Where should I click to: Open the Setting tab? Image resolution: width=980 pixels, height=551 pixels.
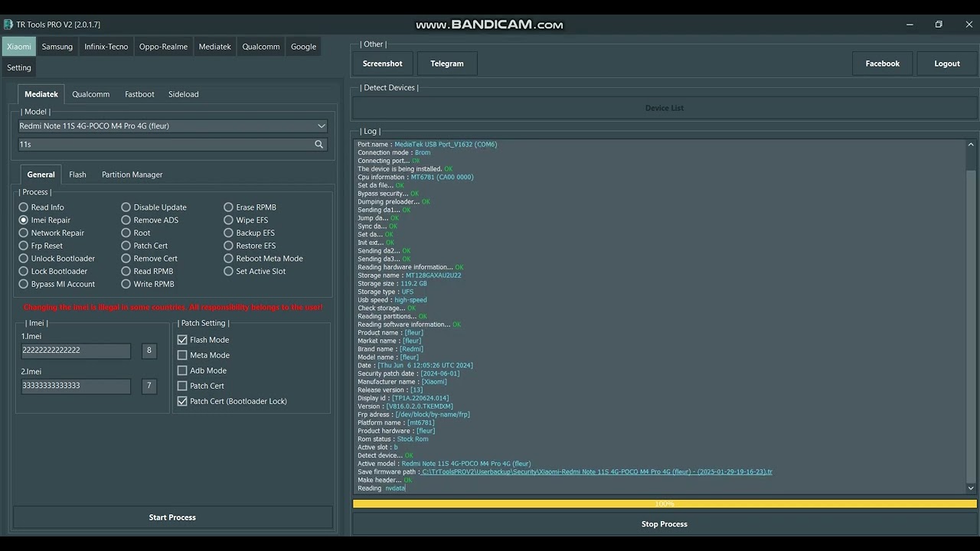pyautogui.click(x=19, y=67)
